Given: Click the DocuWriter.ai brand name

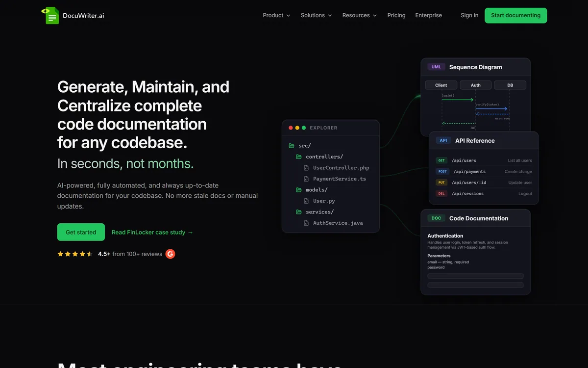Looking at the screenshot, I should (x=83, y=15).
